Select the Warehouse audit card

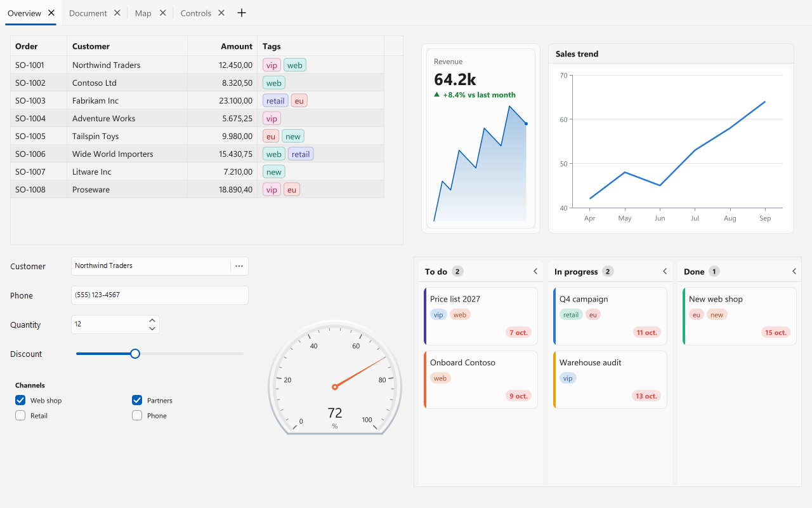pos(610,380)
